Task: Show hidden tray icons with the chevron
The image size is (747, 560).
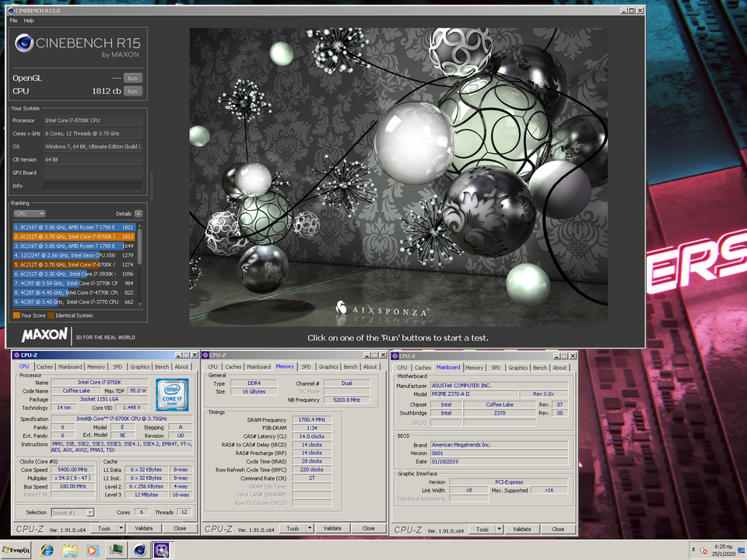Action: coord(693,550)
